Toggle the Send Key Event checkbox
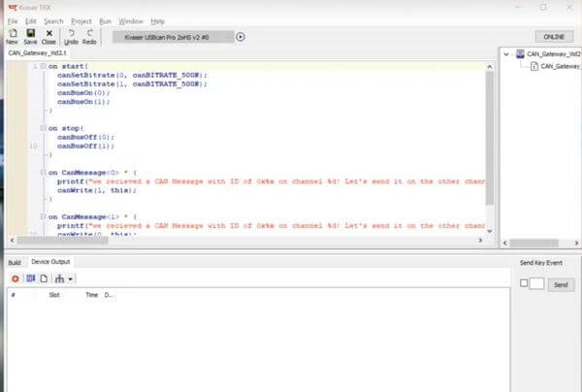 pyautogui.click(x=524, y=283)
